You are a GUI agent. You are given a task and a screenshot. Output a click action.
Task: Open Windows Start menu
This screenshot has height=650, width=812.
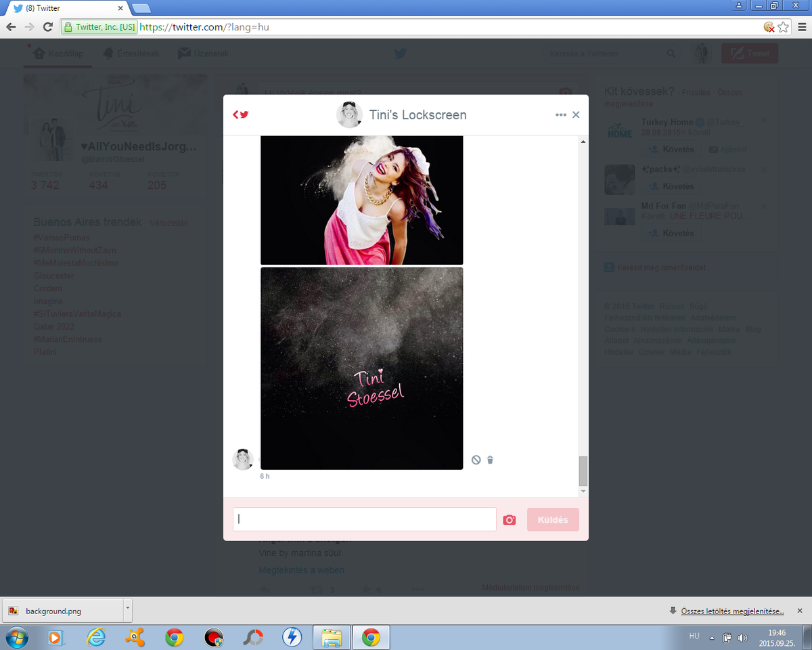(16, 637)
